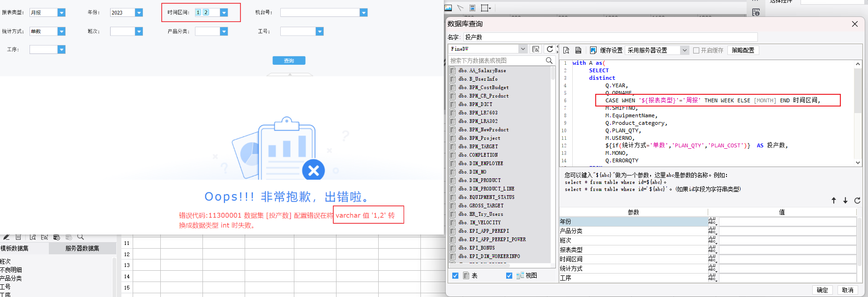Open the 统计方式 dropdown showing 单数
This screenshot has height=297, width=868.
pyautogui.click(x=61, y=31)
